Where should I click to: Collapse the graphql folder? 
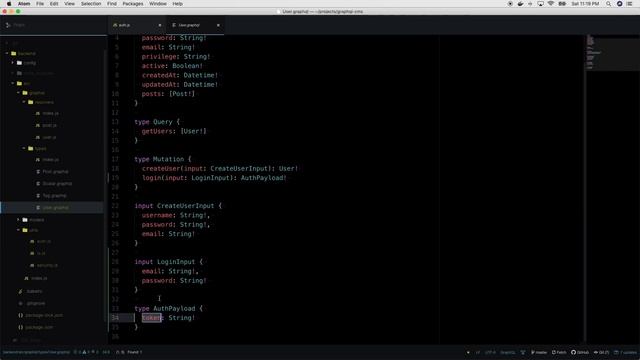click(19, 93)
